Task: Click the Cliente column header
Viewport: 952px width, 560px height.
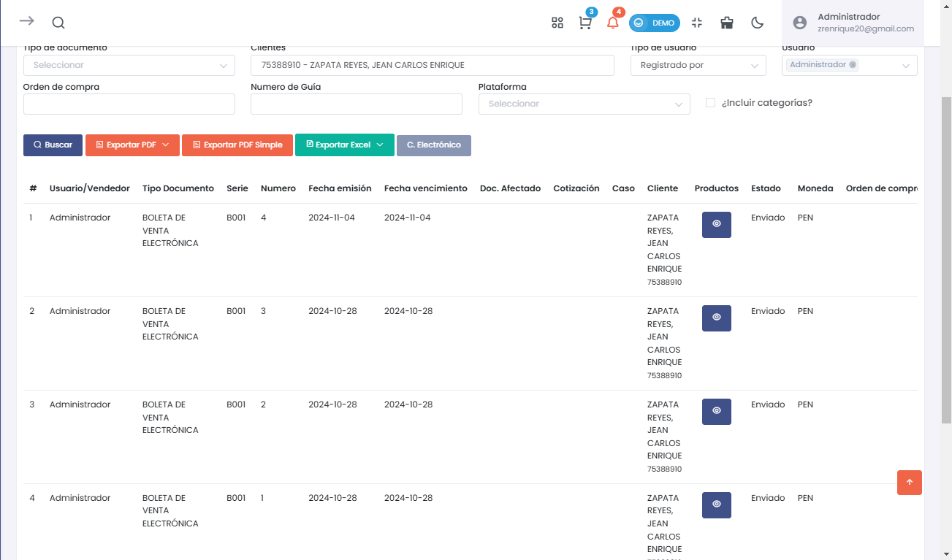Action: (663, 188)
